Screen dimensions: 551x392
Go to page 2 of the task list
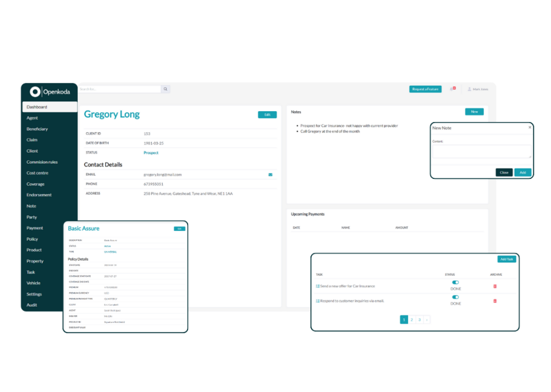tap(411, 319)
